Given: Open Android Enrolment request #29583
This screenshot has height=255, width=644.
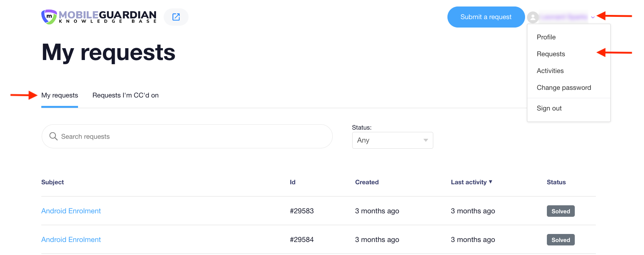Looking at the screenshot, I should click(x=71, y=211).
